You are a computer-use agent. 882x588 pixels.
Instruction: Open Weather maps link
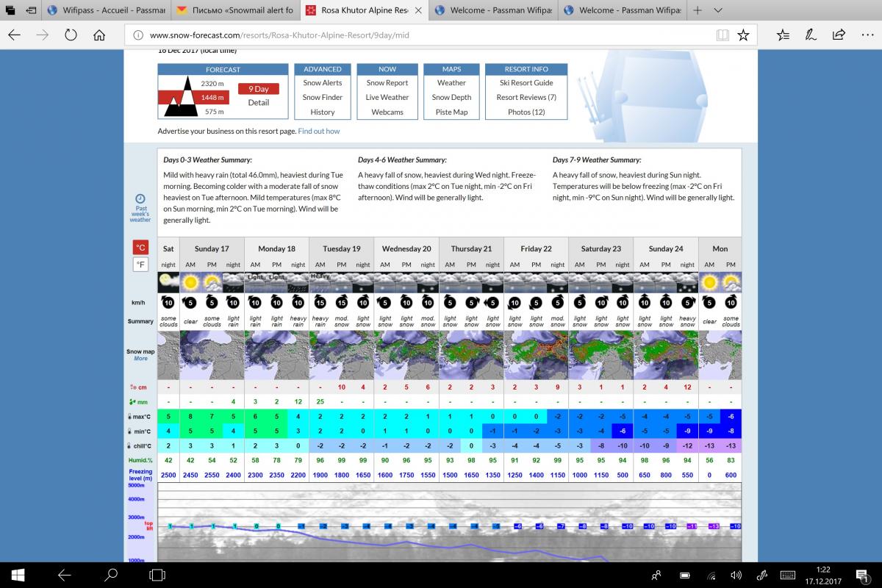[x=452, y=83]
